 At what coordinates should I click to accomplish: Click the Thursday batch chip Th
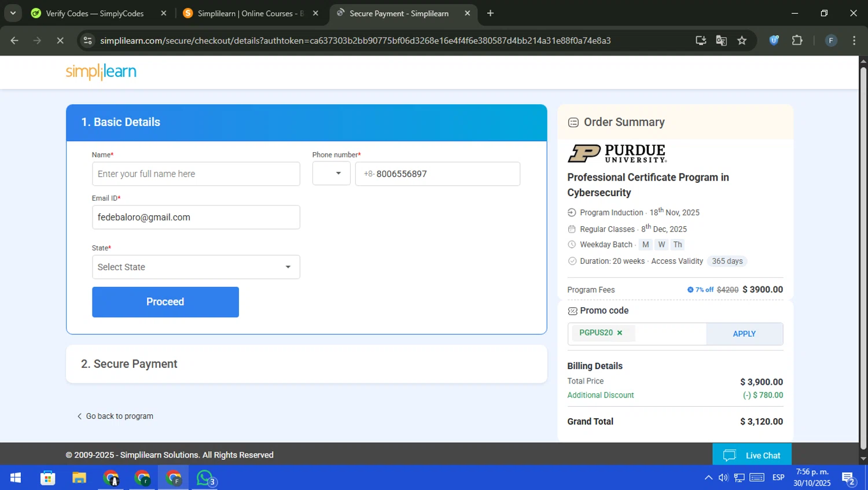tap(678, 245)
